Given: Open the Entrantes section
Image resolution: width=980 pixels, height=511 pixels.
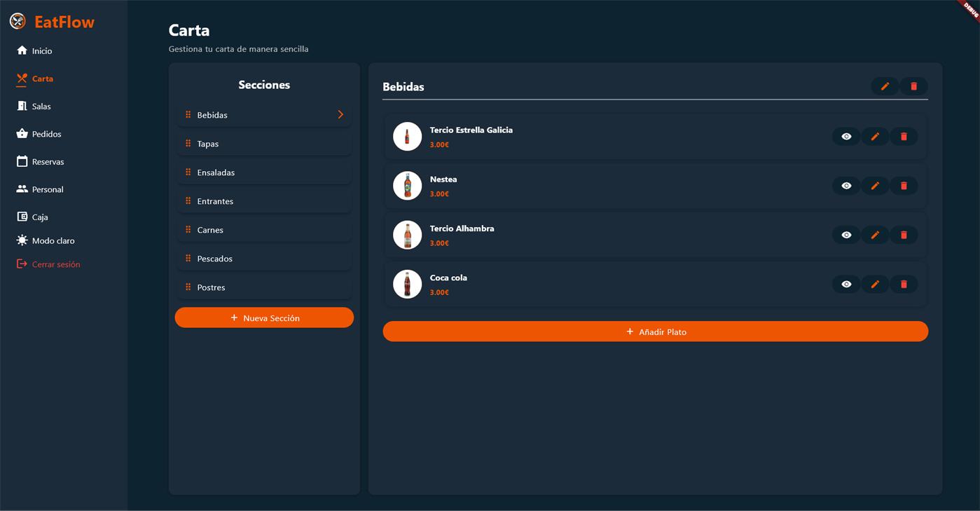Looking at the screenshot, I should 264,201.
